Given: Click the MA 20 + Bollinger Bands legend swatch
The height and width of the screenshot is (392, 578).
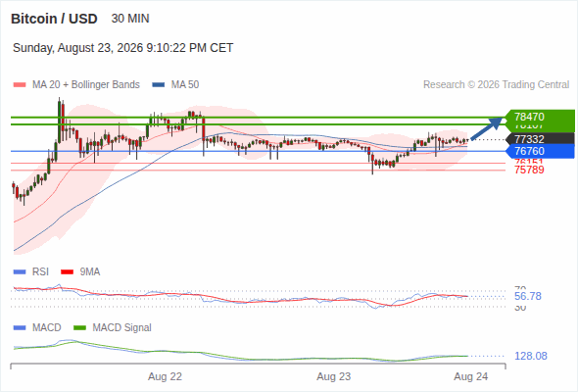Looking at the screenshot, I should point(20,85).
